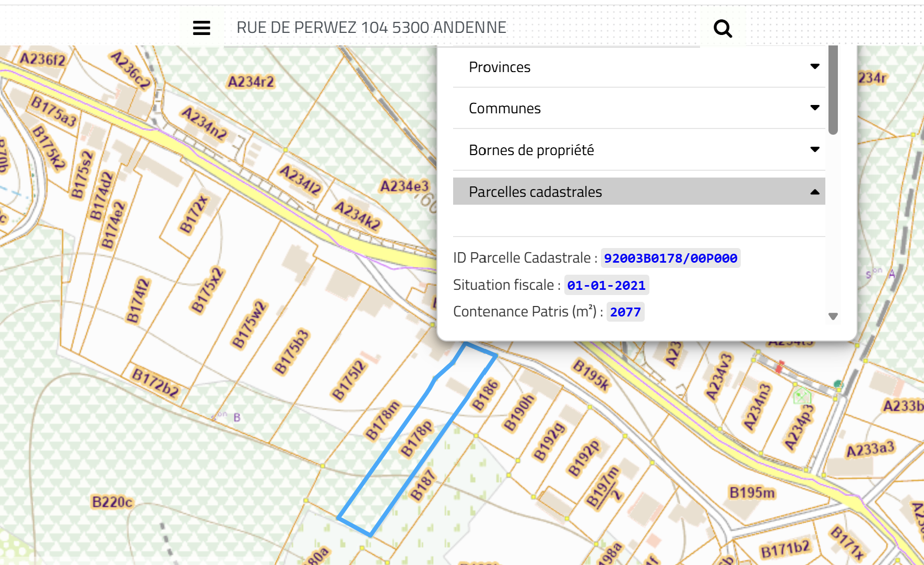
Task: Click the info panel scrollbar thumb
Action: point(833,89)
